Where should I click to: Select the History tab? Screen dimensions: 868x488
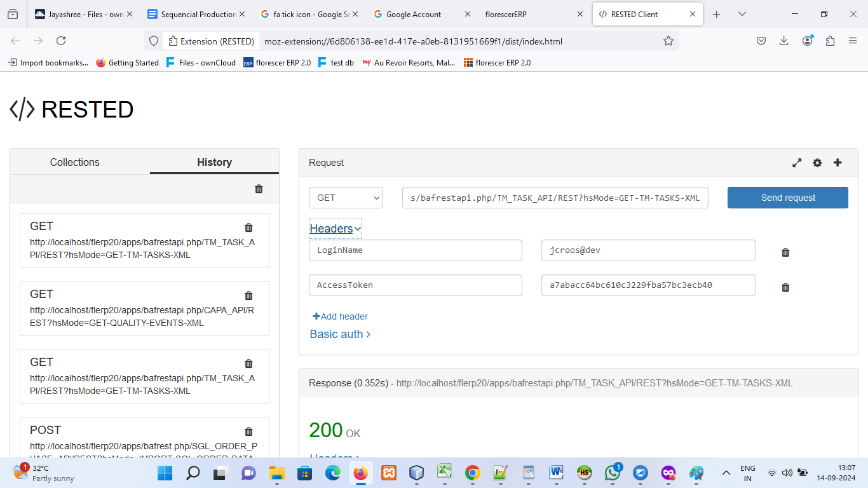(x=214, y=162)
